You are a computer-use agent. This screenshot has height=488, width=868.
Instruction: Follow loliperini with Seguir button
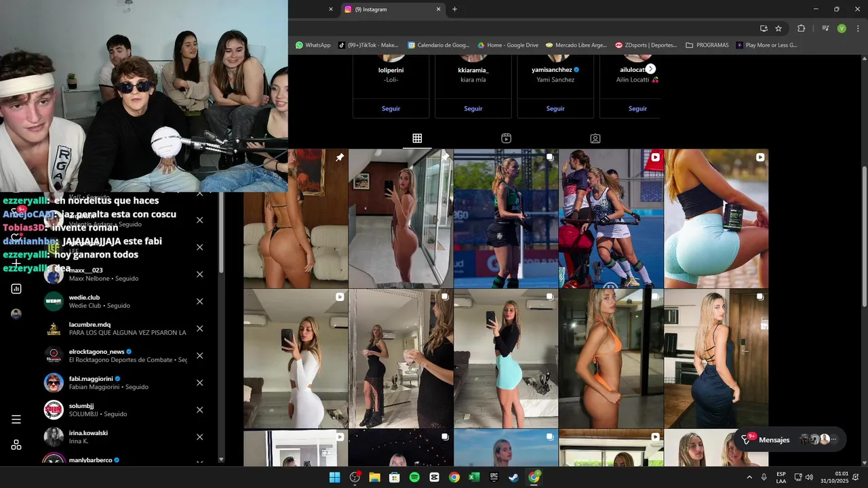tap(391, 108)
